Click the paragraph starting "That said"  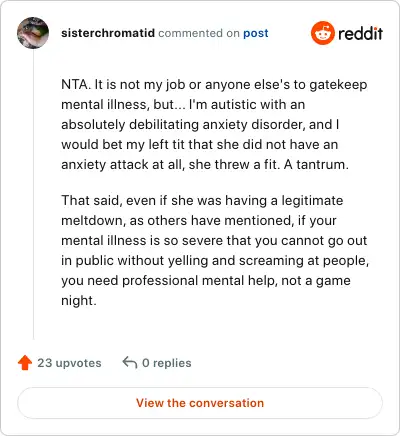215,250
